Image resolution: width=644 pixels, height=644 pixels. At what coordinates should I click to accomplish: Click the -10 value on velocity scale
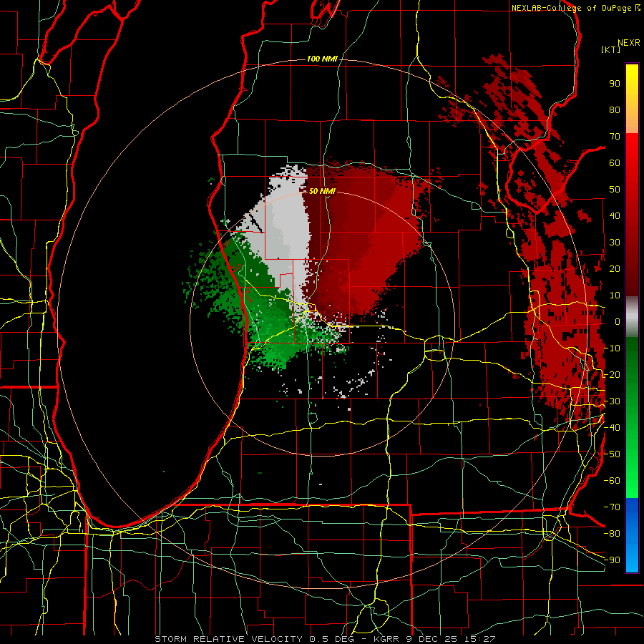click(612, 348)
